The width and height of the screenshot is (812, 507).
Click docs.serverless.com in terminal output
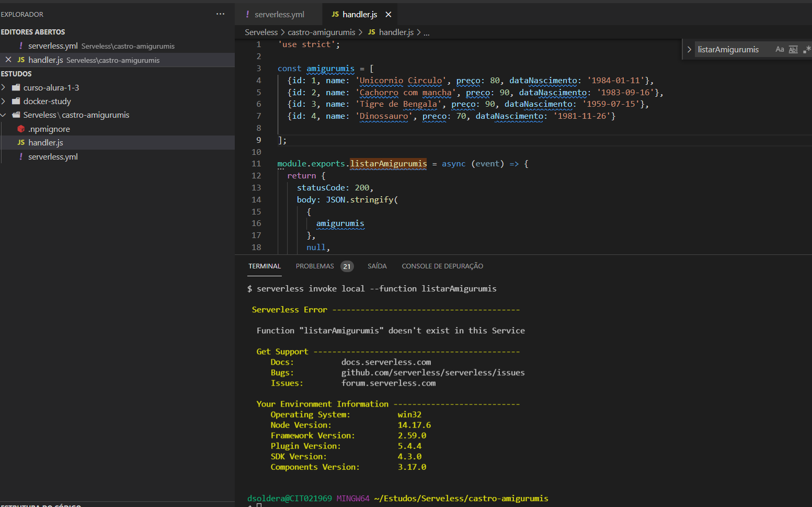386,362
